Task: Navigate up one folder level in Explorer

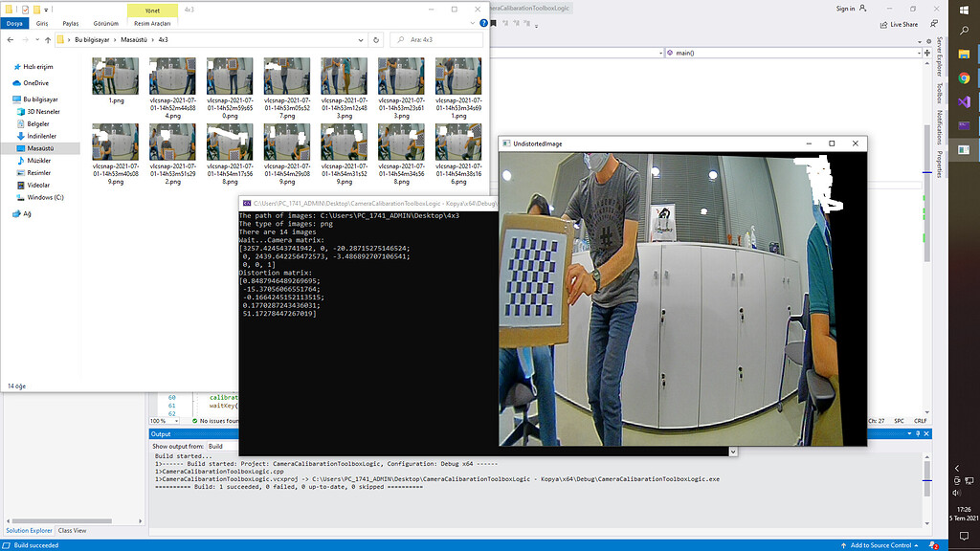Action: 47,40
